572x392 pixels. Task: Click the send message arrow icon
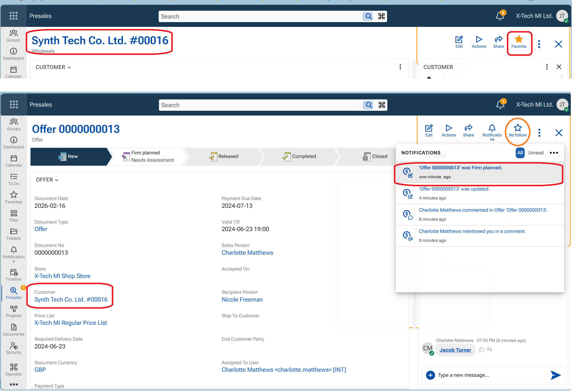click(x=555, y=375)
